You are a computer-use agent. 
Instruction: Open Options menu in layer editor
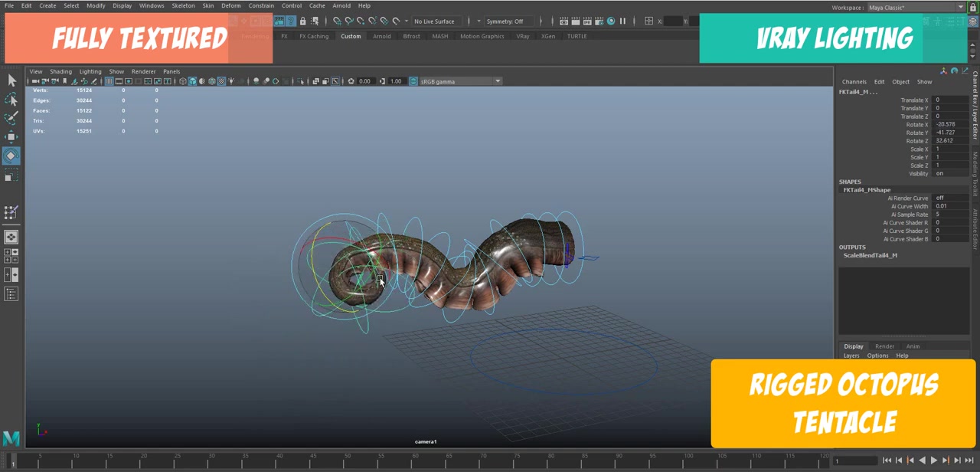[x=877, y=356]
